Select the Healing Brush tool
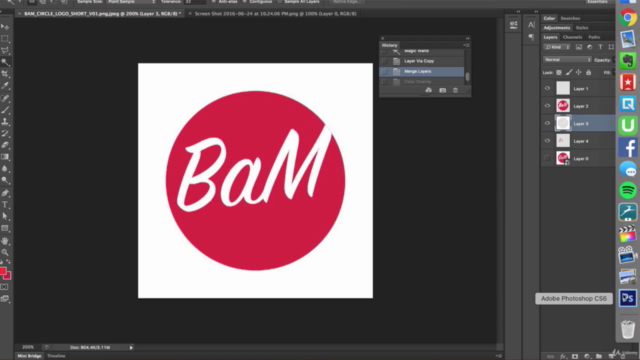 pyautogui.click(x=5, y=98)
